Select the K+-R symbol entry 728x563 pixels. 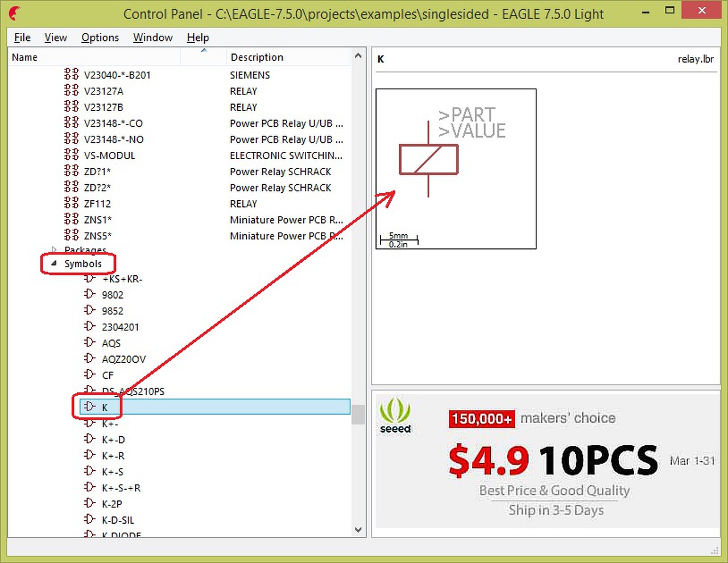[x=113, y=456]
